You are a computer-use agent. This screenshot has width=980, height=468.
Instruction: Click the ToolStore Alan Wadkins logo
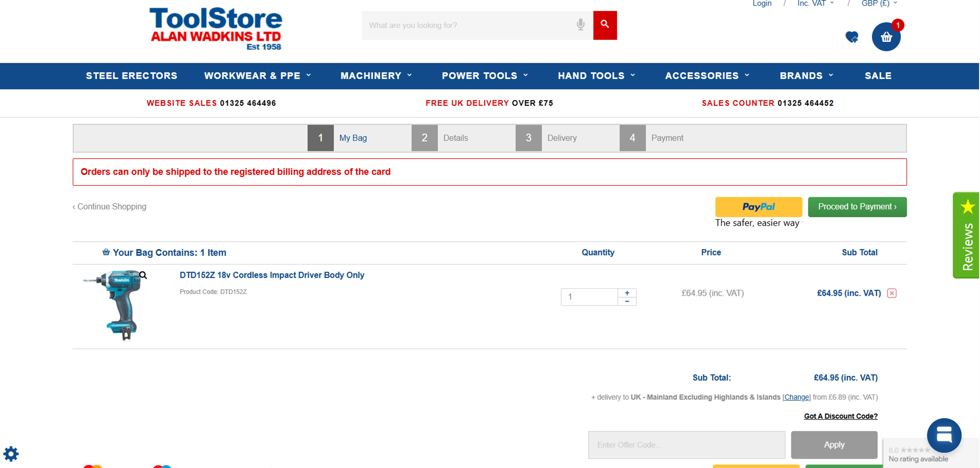pos(216,29)
